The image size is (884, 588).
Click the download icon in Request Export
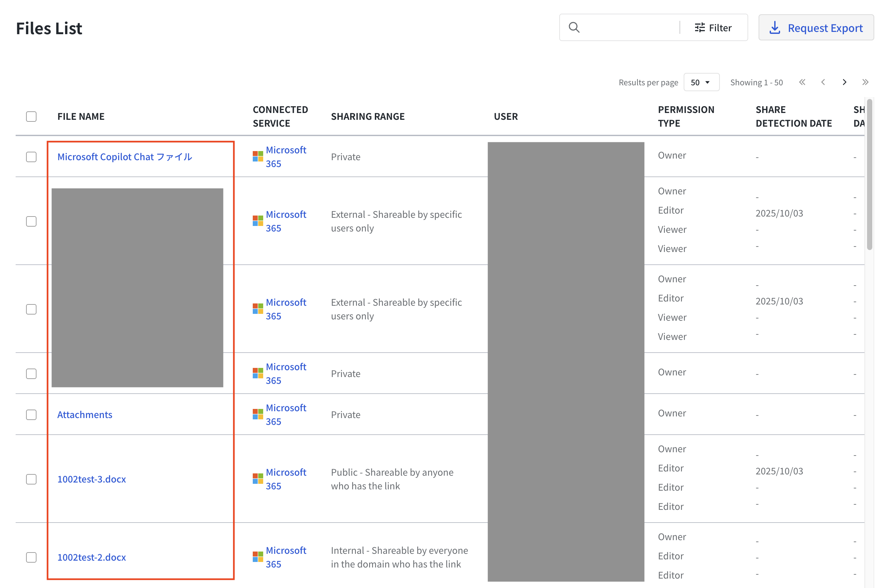click(x=775, y=27)
